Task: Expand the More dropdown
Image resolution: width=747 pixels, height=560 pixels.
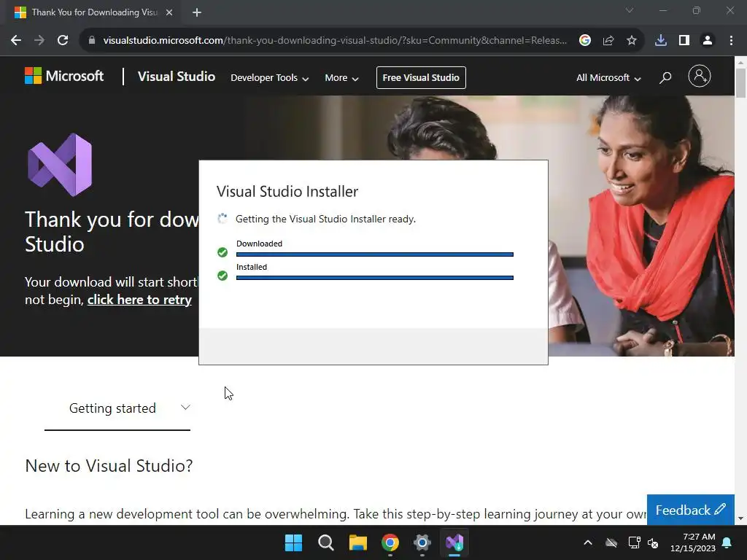Action: tap(341, 77)
